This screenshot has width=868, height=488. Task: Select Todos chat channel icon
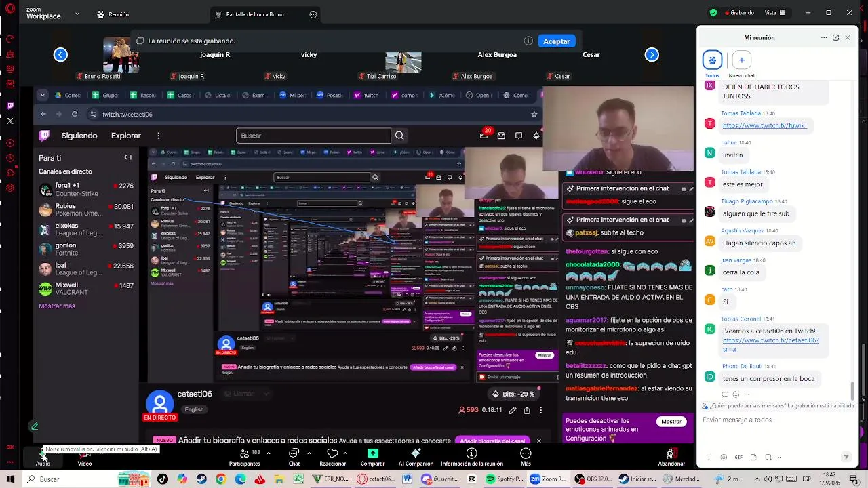[x=712, y=60]
